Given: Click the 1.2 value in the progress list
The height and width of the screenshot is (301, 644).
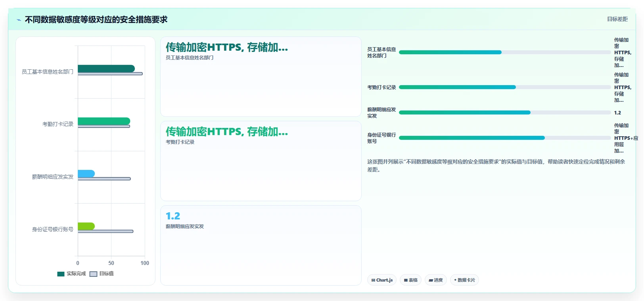Looking at the screenshot, I should coord(617,112).
